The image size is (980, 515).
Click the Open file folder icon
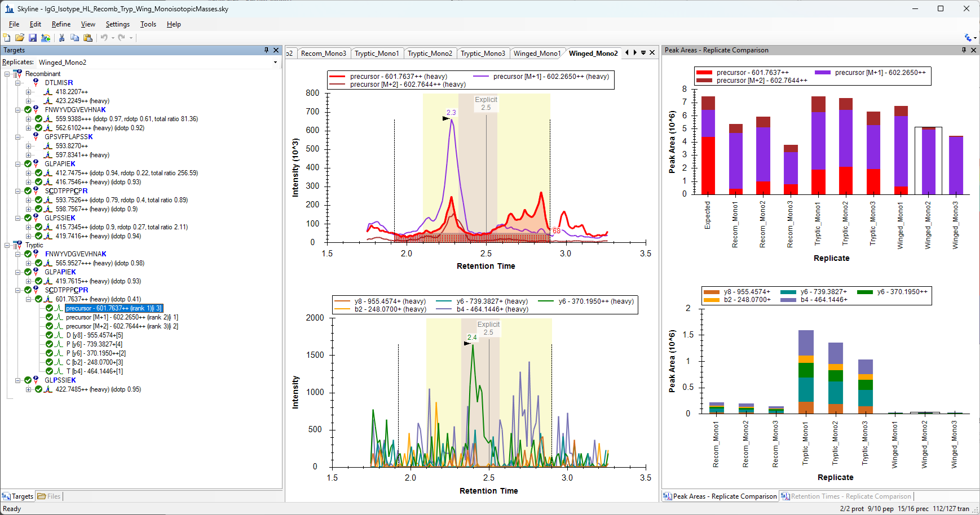click(20, 38)
